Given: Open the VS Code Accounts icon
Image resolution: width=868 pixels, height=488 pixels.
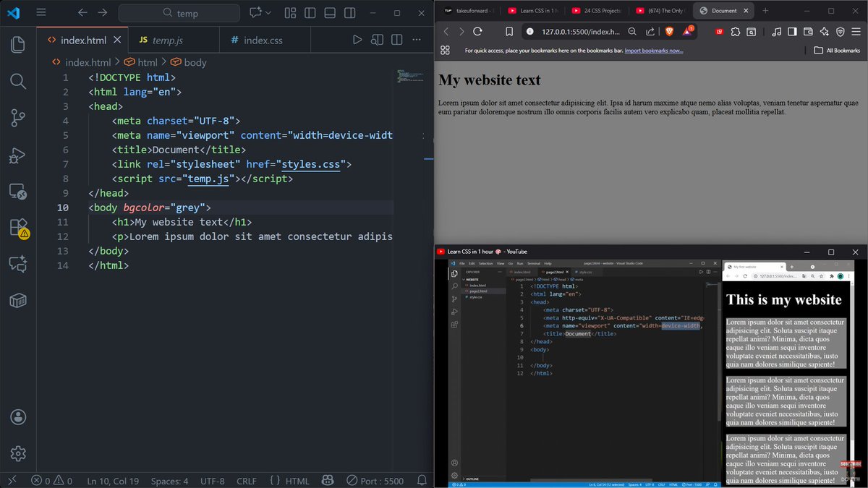Looking at the screenshot, I should click(18, 417).
